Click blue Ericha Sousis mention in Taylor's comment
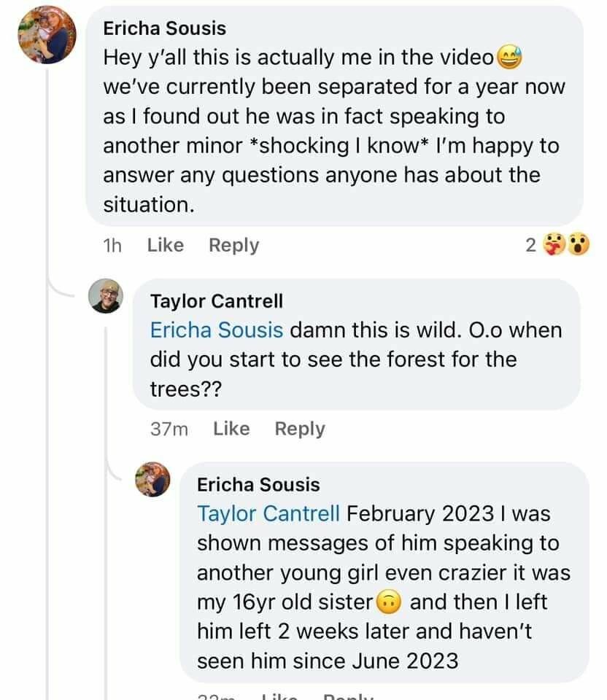The height and width of the screenshot is (700, 607). tap(217, 330)
